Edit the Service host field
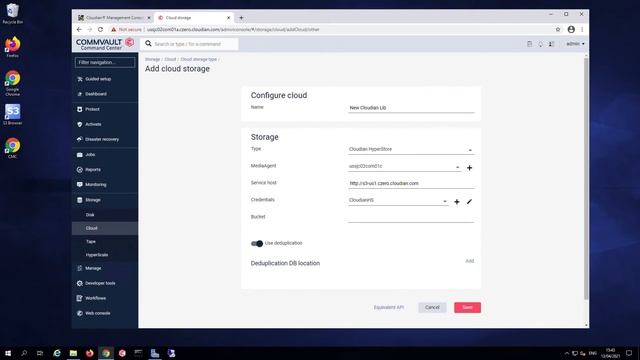Screen dimensions: 640x360 point(411,183)
